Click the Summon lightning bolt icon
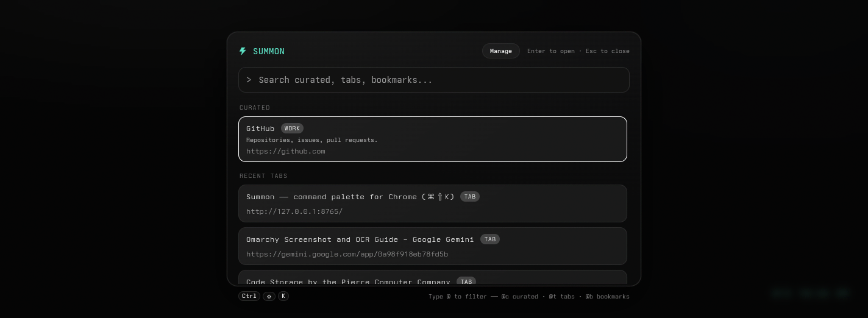 (x=243, y=51)
